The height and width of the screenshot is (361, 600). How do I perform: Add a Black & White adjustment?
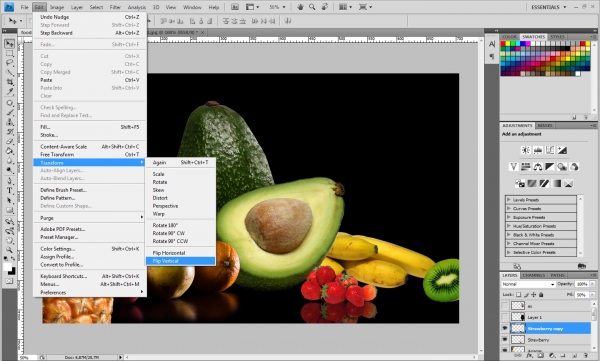pos(550,167)
